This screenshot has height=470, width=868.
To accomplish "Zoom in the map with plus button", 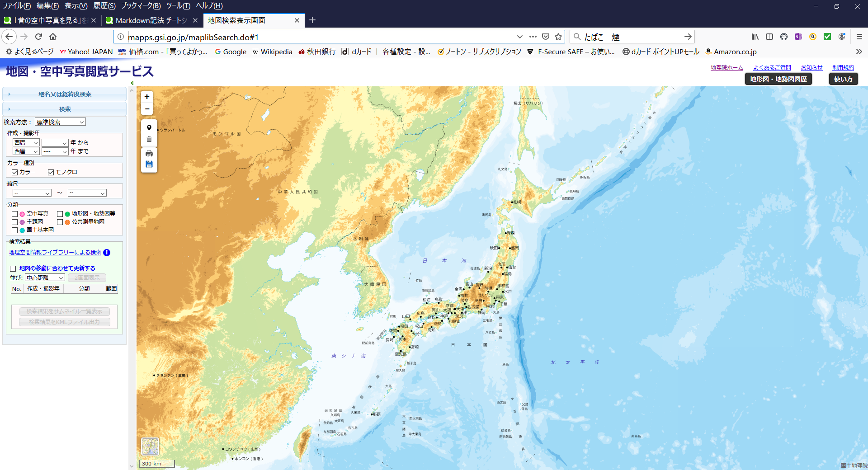I will (x=147, y=97).
